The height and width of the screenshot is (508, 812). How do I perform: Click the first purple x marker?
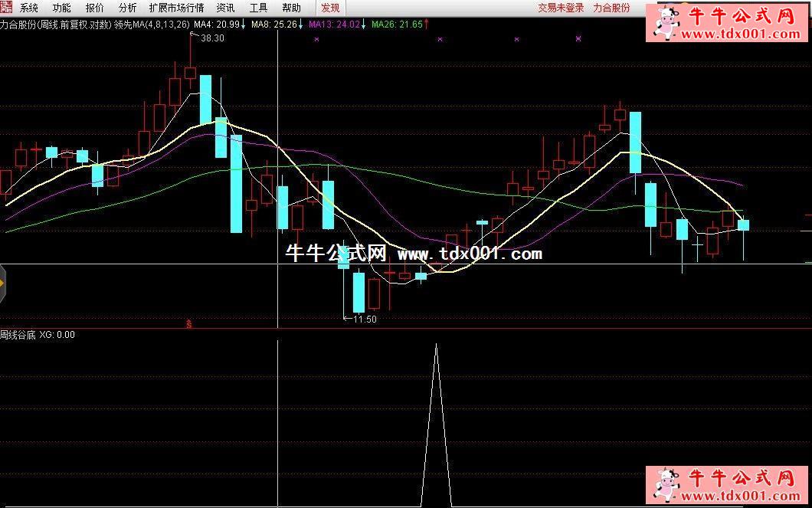[x=316, y=39]
